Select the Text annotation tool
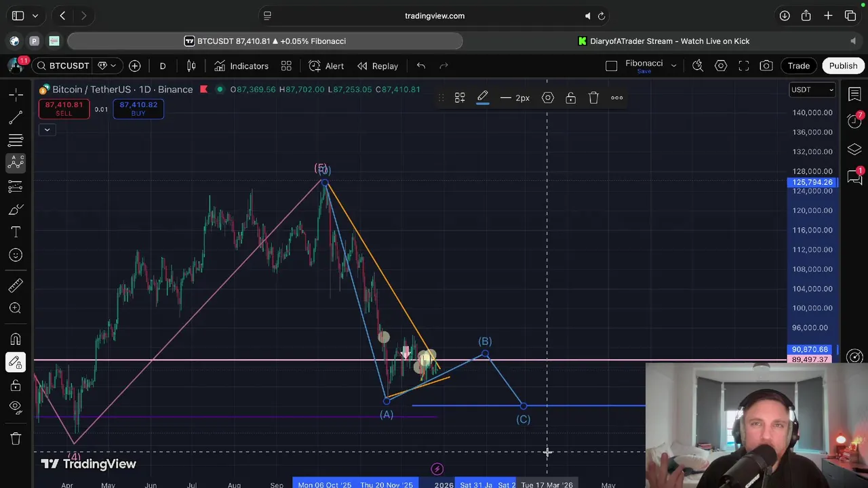The image size is (868, 488). (x=16, y=232)
